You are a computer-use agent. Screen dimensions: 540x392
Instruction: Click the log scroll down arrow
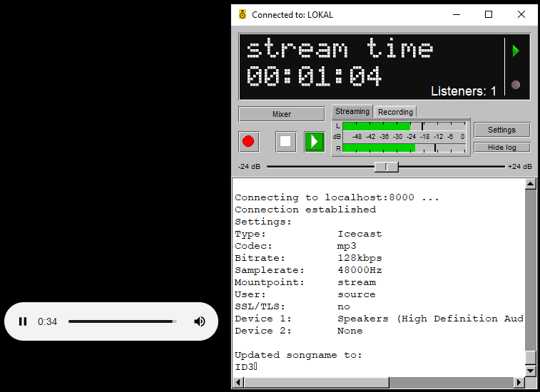pyautogui.click(x=530, y=371)
